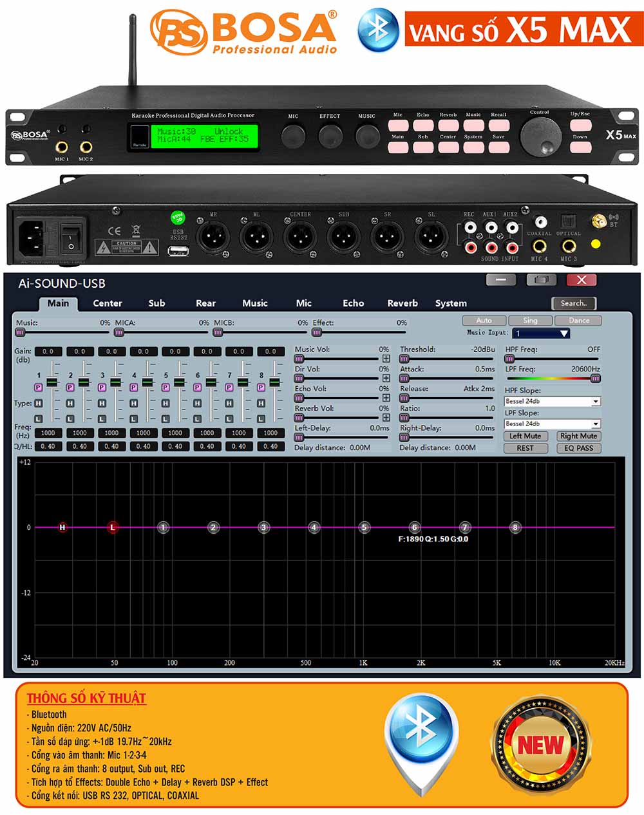Set band 5 type with its H icon
This screenshot has width=644, height=815.
pyautogui.click(x=166, y=403)
